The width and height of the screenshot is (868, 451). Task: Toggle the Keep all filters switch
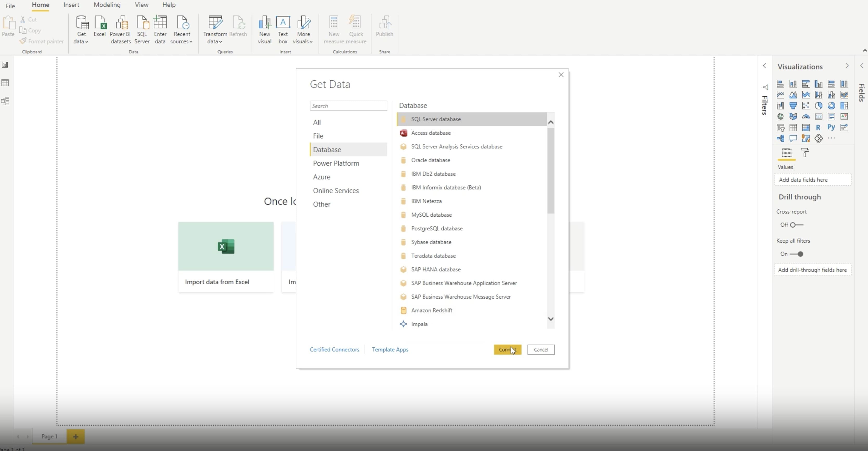tap(797, 254)
